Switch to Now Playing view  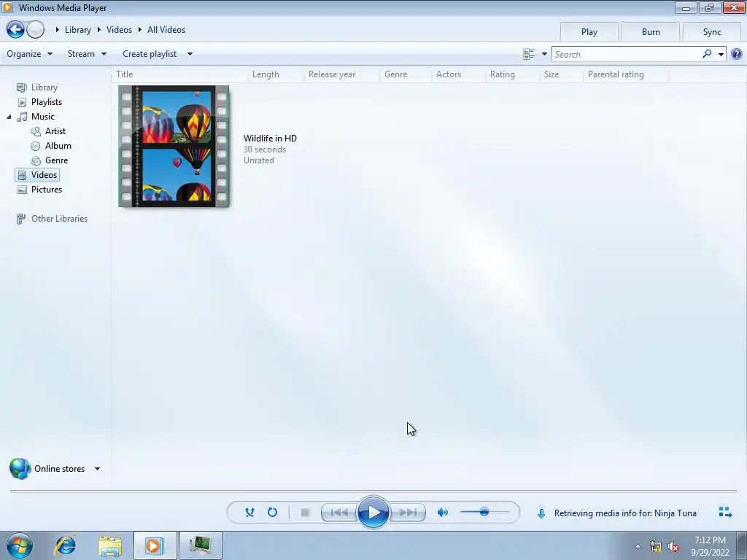click(x=725, y=513)
